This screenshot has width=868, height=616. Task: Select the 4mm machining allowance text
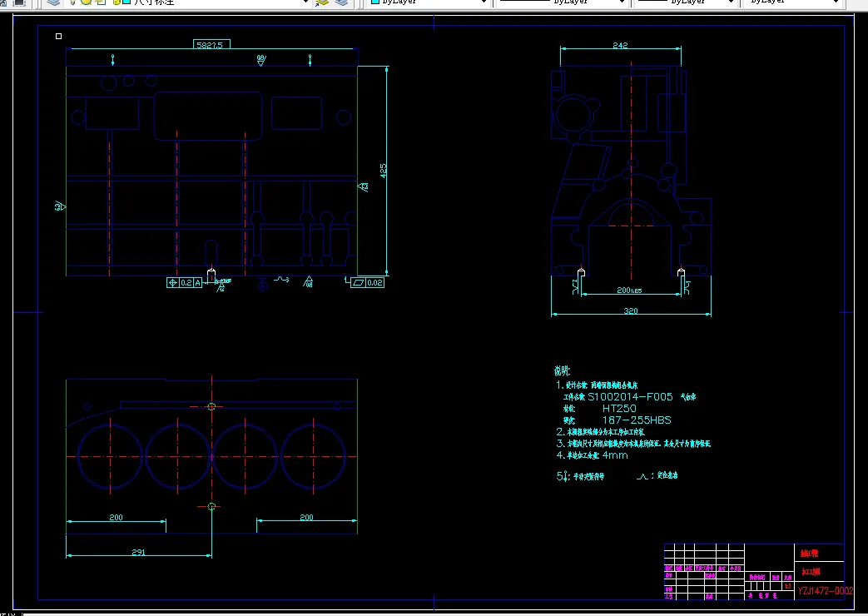[615, 455]
